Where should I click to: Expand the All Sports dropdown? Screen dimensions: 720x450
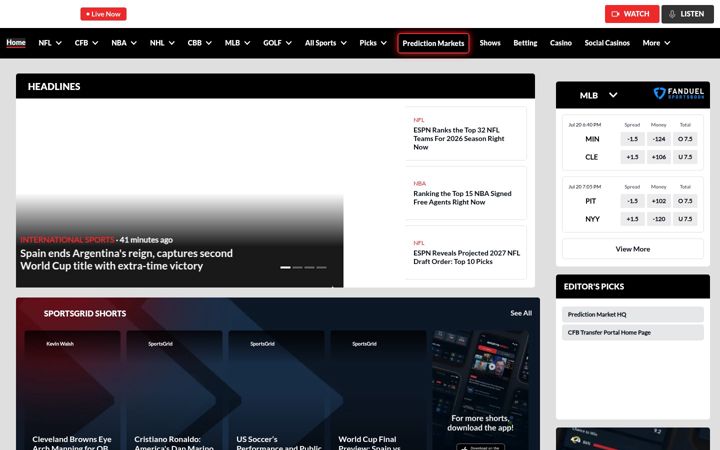pyautogui.click(x=326, y=43)
